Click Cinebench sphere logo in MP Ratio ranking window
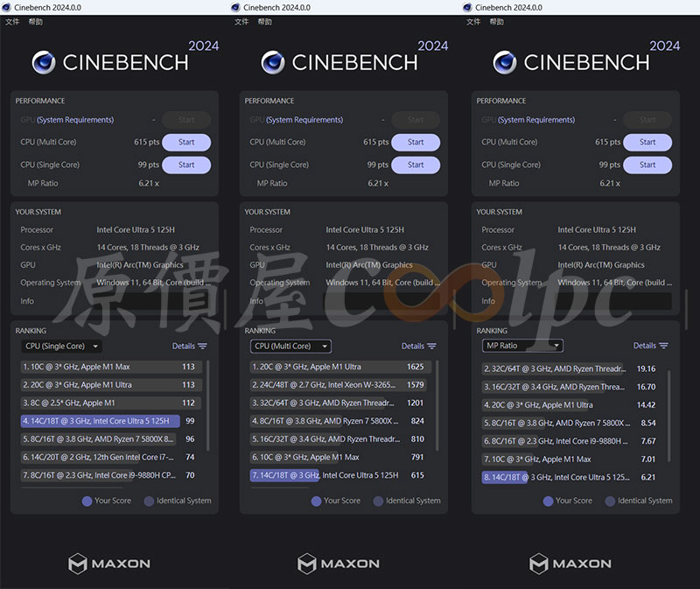The image size is (700, 589). click(505, 62)
